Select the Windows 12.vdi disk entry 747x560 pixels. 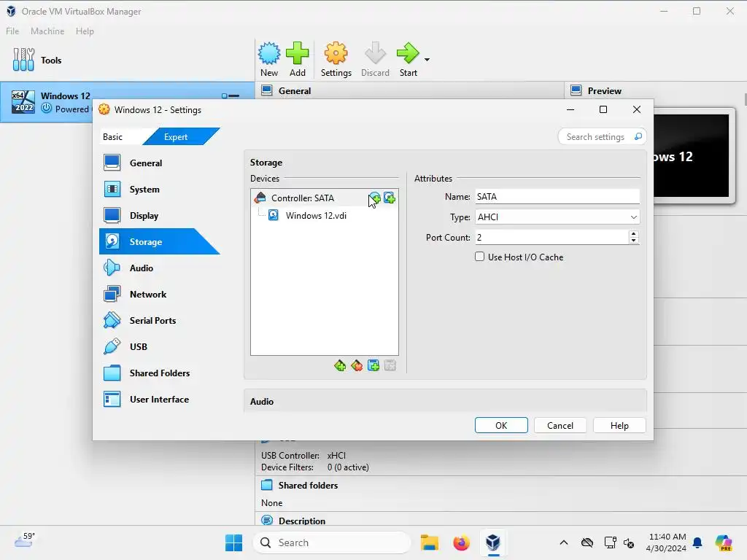pos(316,216)
